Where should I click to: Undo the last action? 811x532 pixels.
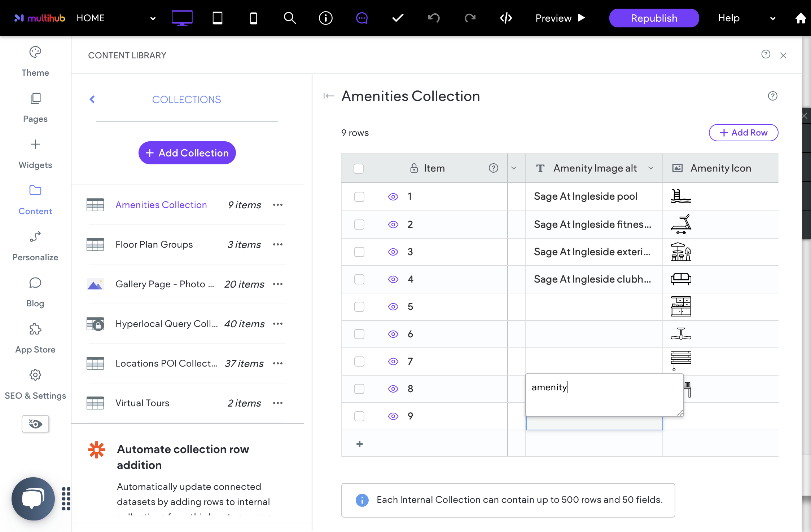pyautogui.click(x=434, y=18)
